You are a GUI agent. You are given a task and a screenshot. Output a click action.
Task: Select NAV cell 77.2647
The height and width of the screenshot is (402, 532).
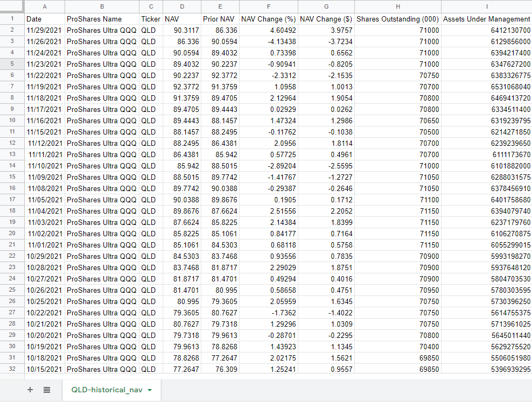coord(182,369)
